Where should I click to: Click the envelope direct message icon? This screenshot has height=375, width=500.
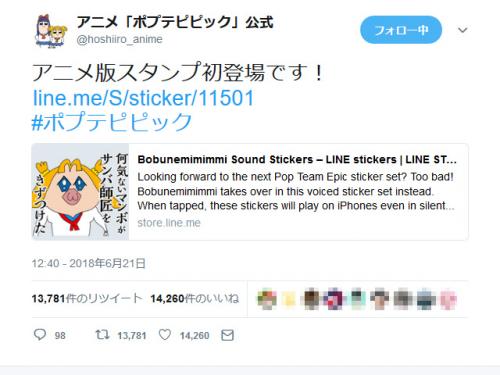coord(227,335)
